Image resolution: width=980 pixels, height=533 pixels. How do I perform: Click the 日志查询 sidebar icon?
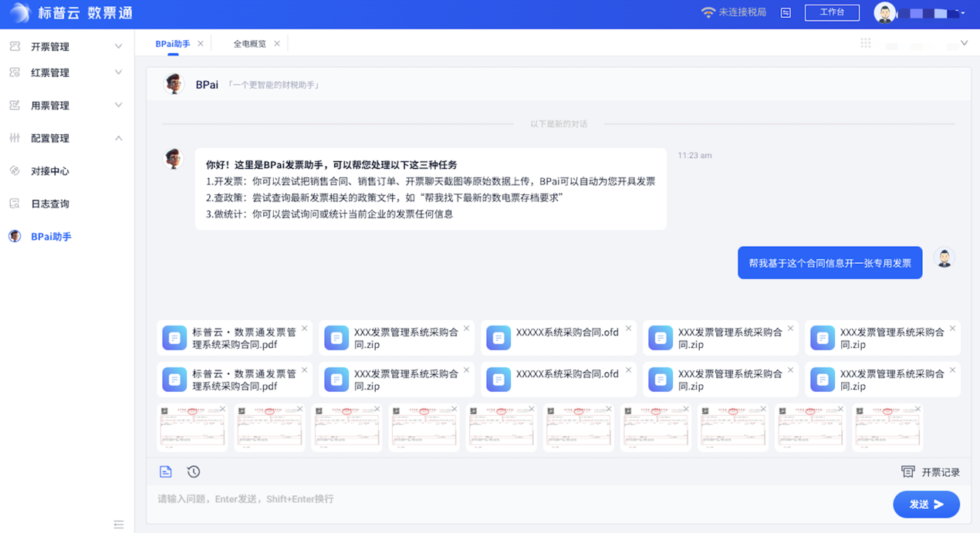[x=15, y=204]
